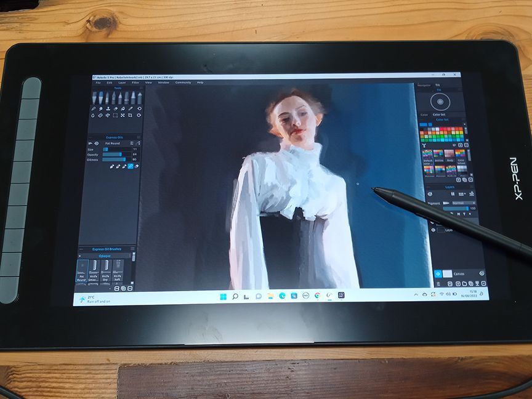Open File Explorer from the taskbar

270,296
